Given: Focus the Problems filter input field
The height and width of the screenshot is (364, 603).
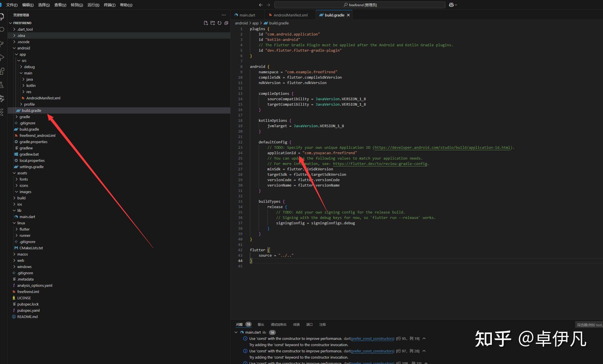Looking at the screenshot, I should 589,325.
